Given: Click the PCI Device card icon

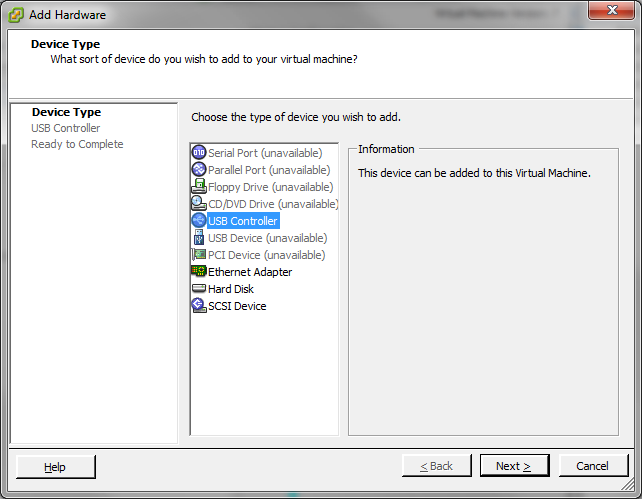Looking at the screenshot, I should pyautogui.click(x=199, y=255).
